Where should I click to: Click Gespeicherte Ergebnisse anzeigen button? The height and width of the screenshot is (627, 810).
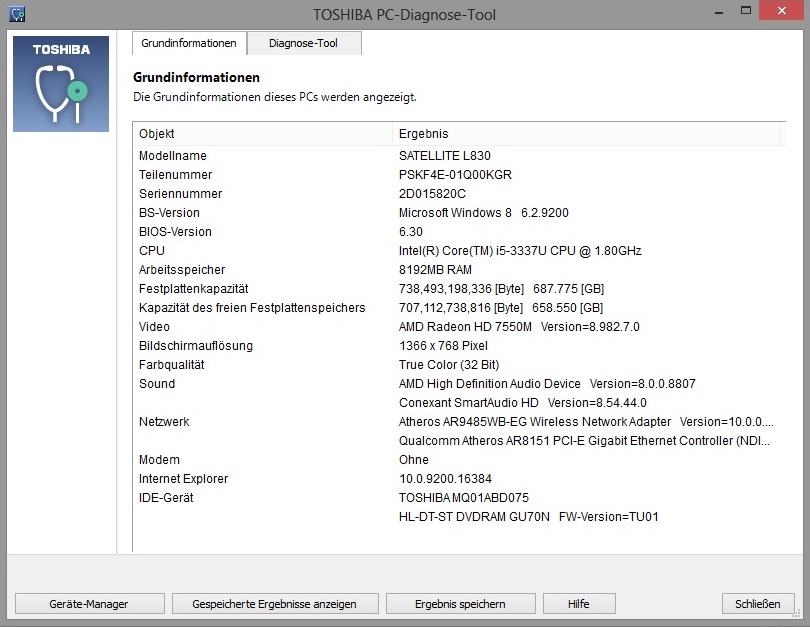click(x=275, y=604)
